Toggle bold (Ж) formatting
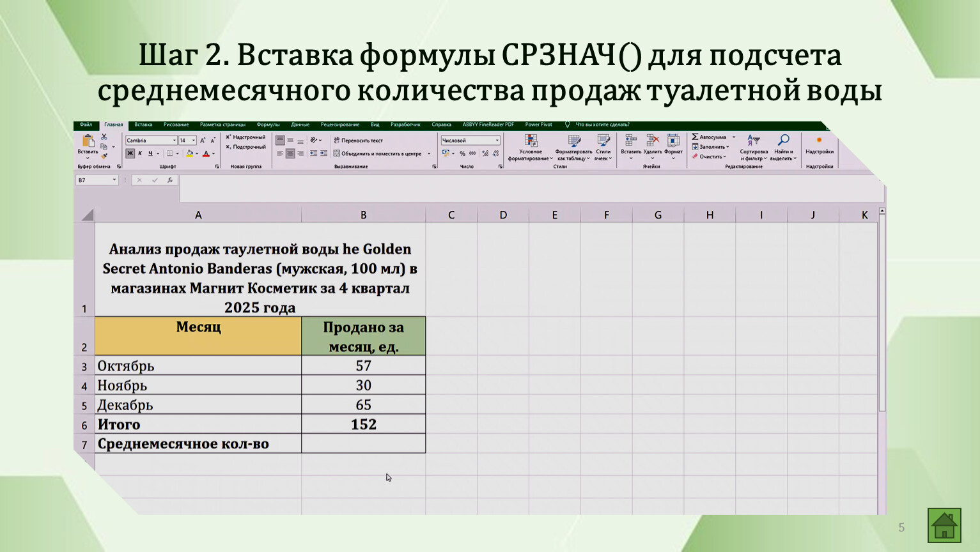This screenshot has width=980, height=552. (130, 153)
